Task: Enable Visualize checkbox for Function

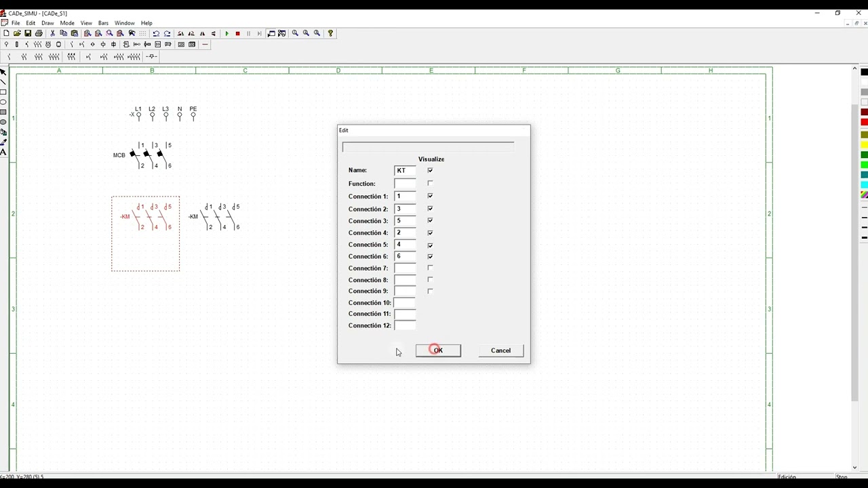Action: click(x=430, y=184)
